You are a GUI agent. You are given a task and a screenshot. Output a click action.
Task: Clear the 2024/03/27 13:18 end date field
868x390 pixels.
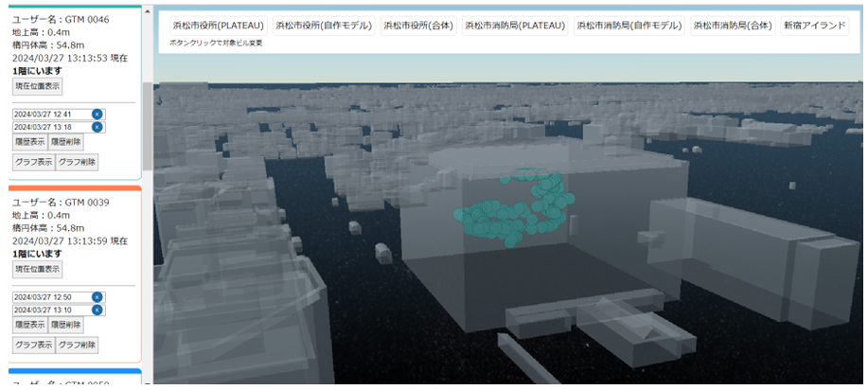[x=97, y=127]
